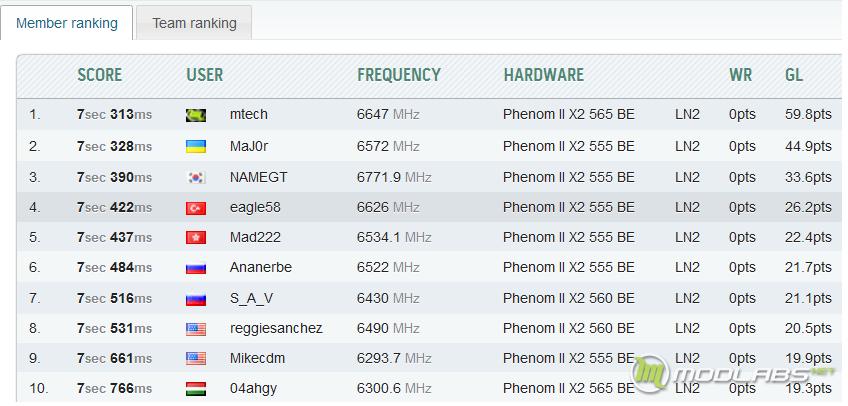This screenshot has width=848, height=406.
Task: Open the S_A_V user profile
Action: (252, 298)
